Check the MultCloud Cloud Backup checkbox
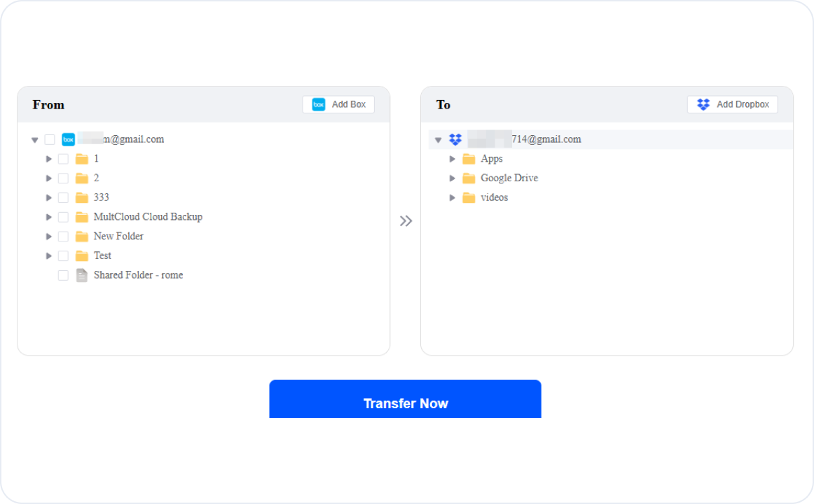The height and width of the screenshot is (504, 814). pos(63,217)
